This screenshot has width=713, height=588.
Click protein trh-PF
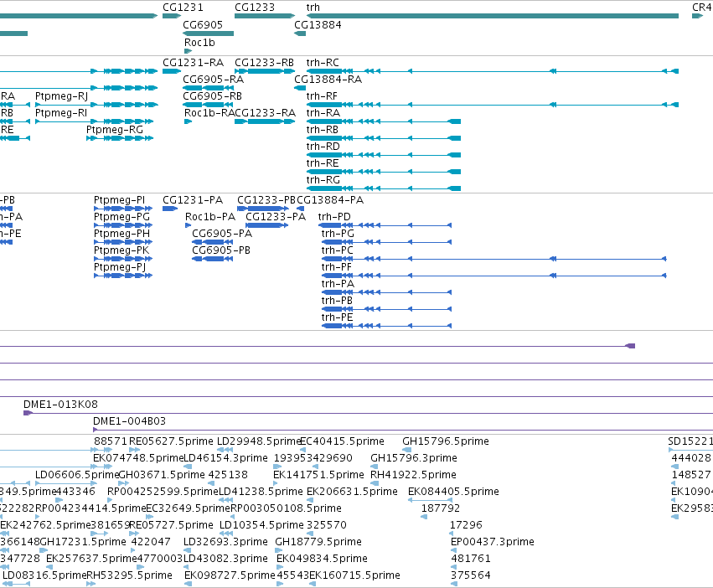coord(337,268)
